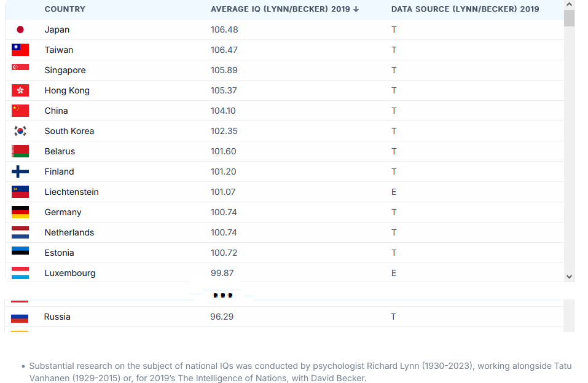The height and width of the screenshot is (383, 588).
Task: Click Japan's data source T
Action: click(394, 30)
